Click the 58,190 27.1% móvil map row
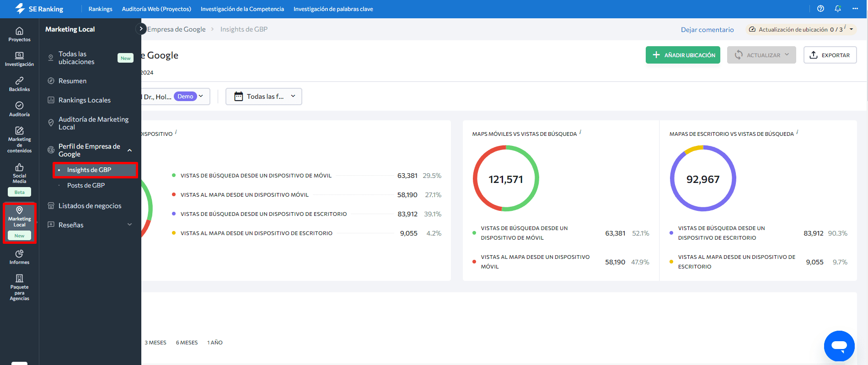The image size is (868, 365). click(306, 195)
